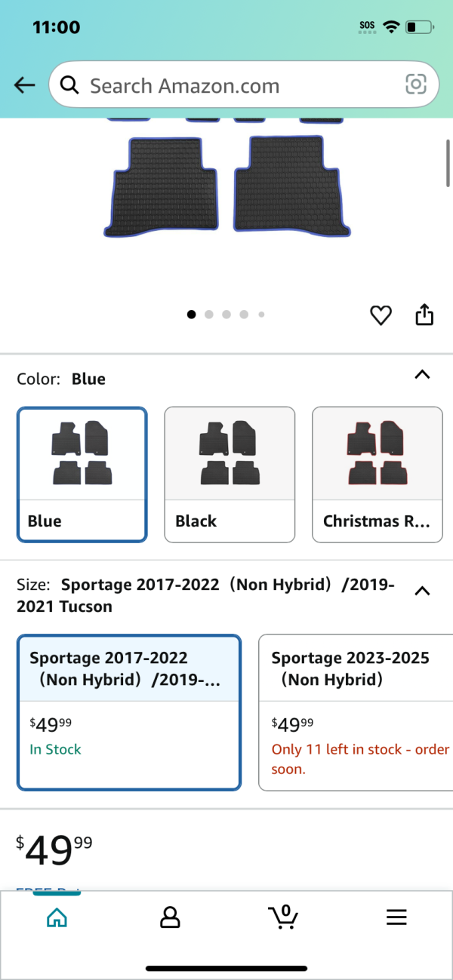
Task: Go to fourth image carousel dot
Action: (244, 315)
